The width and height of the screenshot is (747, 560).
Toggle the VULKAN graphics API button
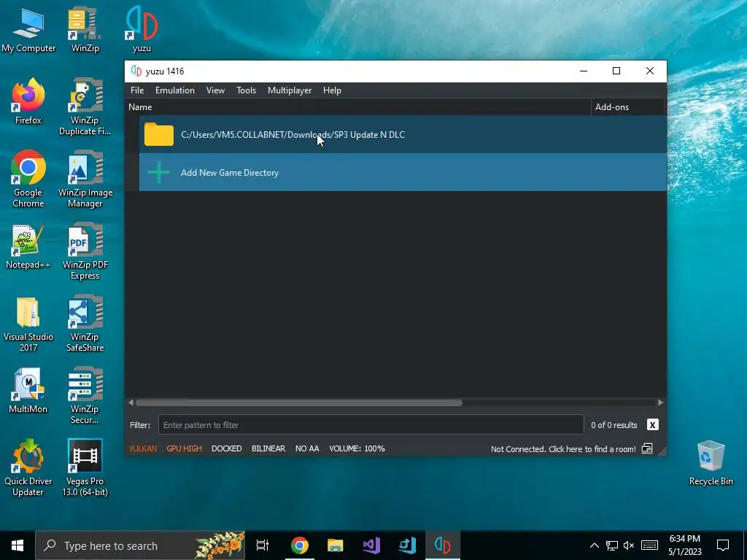[142, 448]
